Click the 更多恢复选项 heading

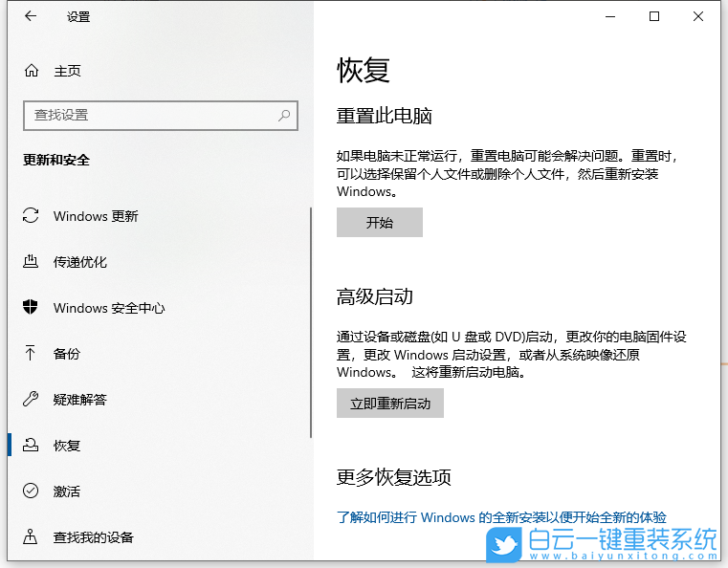click(393, 476)
